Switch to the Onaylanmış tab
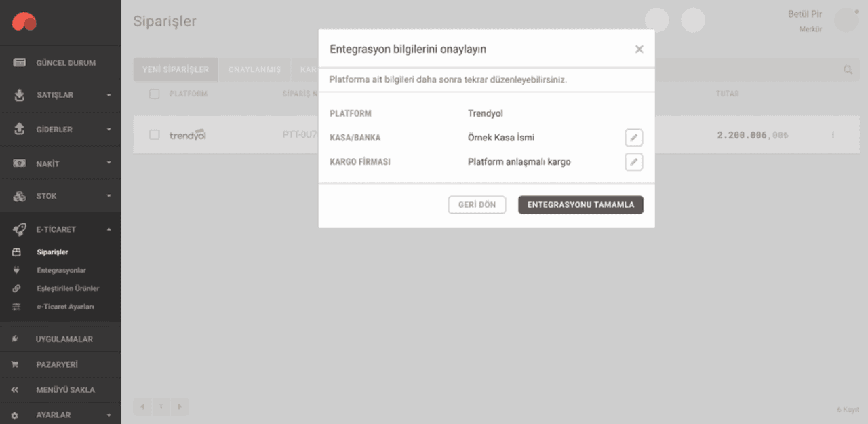The height and width of the screenshot is (424, 868). 254,70
